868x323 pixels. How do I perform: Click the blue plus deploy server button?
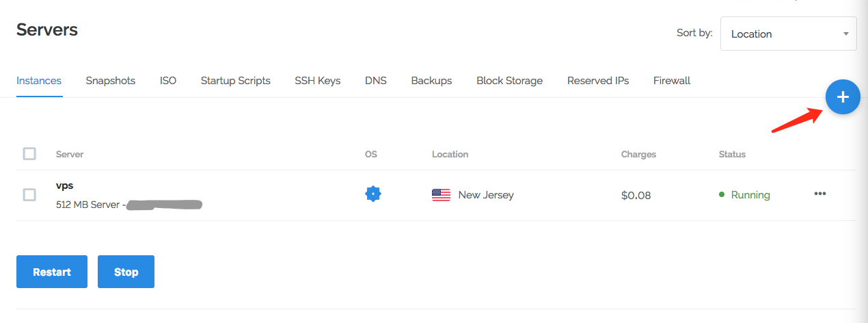843,97
